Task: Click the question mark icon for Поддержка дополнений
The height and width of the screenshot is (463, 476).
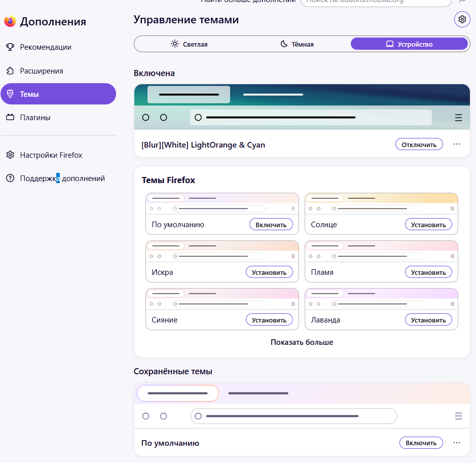Action: 10,178
